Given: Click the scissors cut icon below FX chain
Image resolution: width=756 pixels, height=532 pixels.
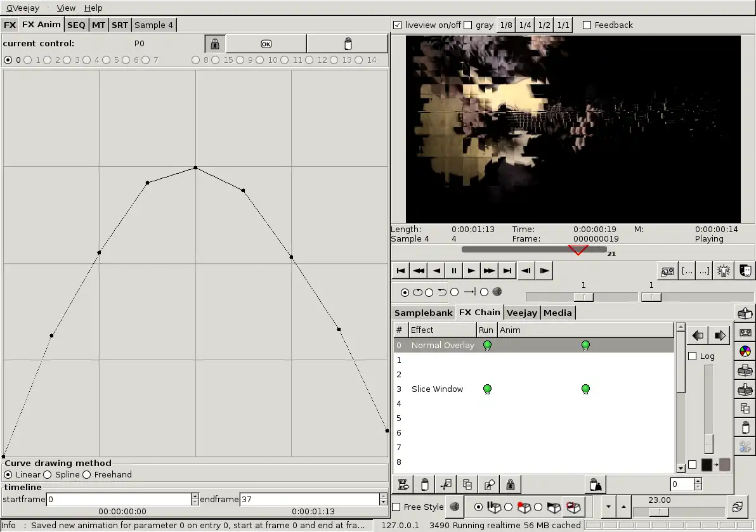Looking at the screenshot, I should (x=447, y=484).
